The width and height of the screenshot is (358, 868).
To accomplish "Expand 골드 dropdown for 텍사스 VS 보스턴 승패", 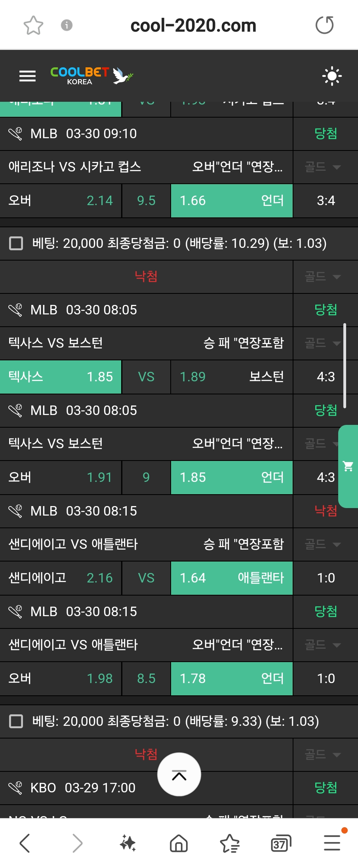I will click(323, 343).
